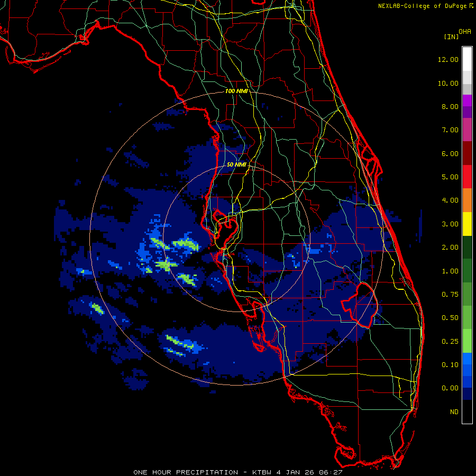Pick the bright red legend swatch beside 5.00
476x476 pixels.
point(467,177)
